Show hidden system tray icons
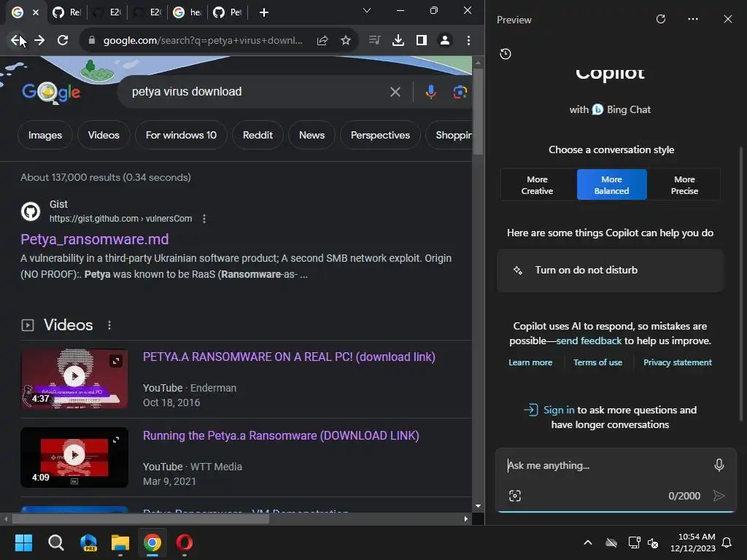This screenshot has height=560, width=747. 588,542
